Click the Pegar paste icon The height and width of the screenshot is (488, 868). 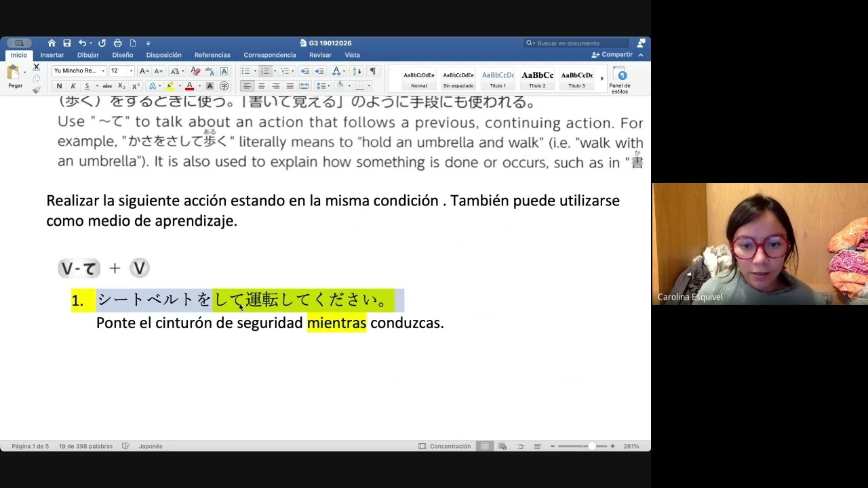(13, 72)
